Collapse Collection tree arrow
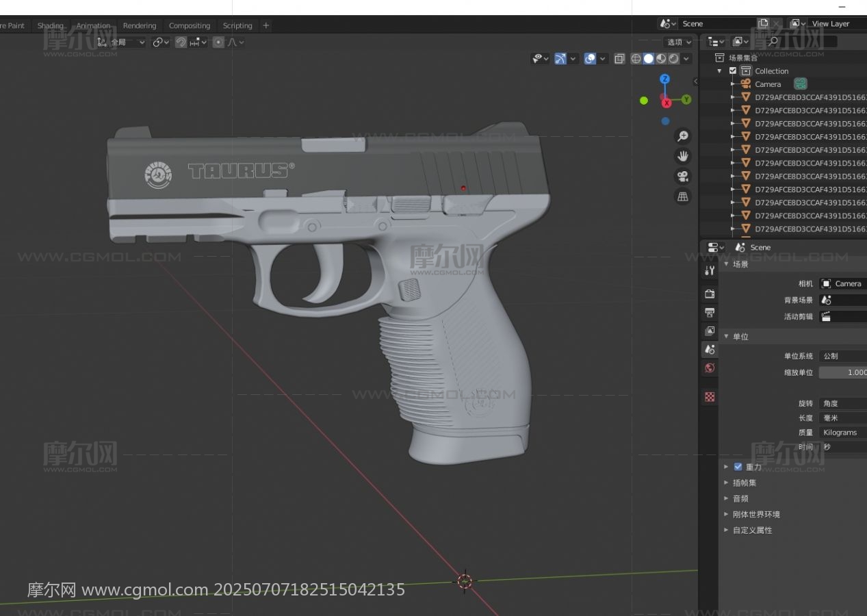 [x=719, y=71]
